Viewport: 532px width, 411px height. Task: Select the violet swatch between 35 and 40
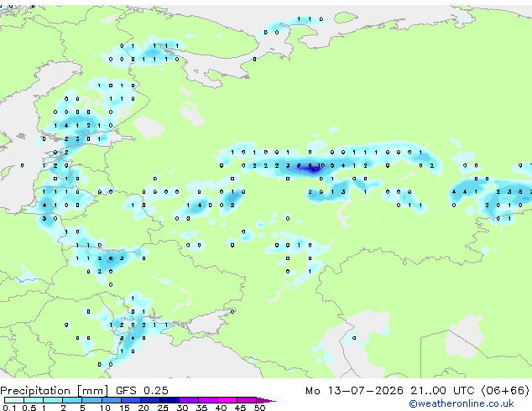tap(208, 400)
